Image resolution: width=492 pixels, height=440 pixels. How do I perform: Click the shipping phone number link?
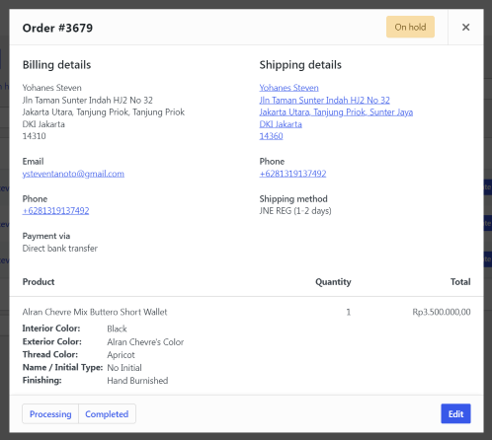pos(293,174)
